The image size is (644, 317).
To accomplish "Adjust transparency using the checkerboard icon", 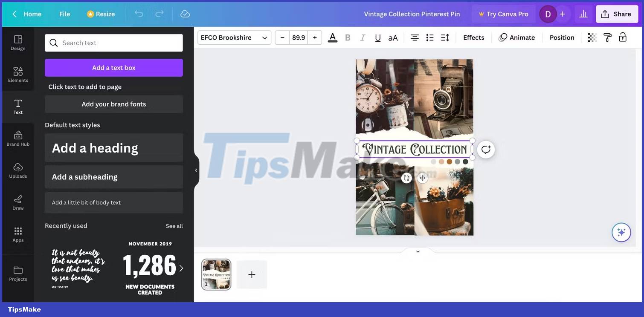I will pyautogui.click(x=592, y=37).
